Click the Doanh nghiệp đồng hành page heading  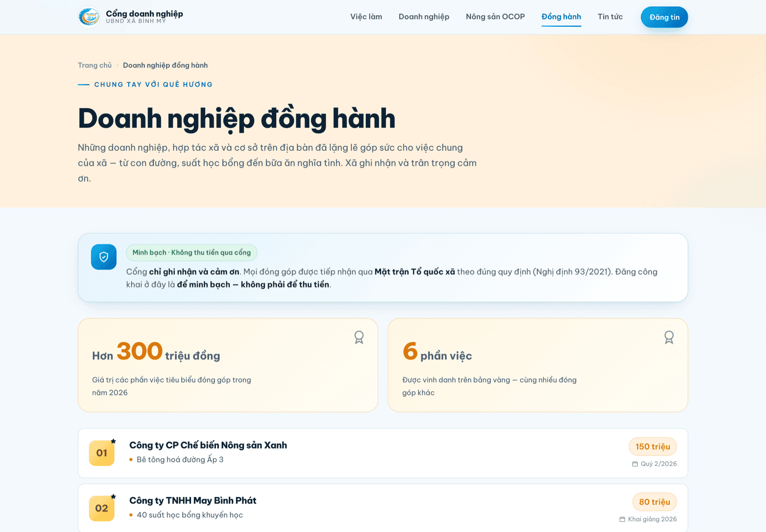(237, 118)
